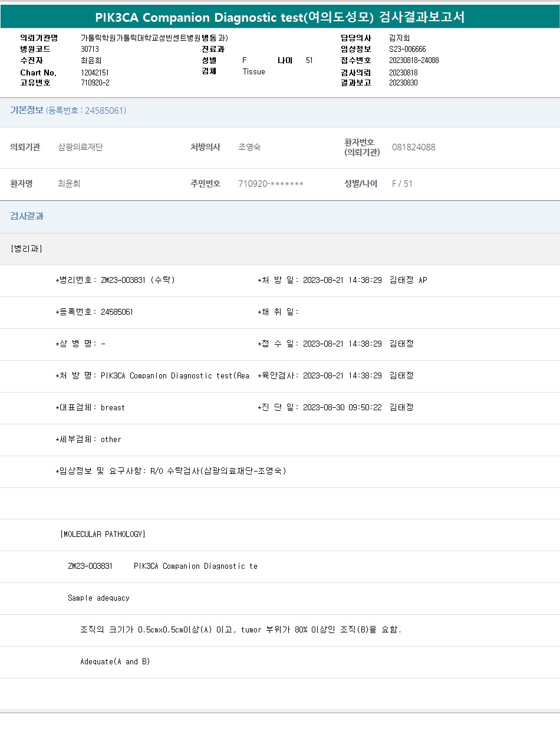Click the 병원코드 value 30713
The image size is (560, 735).
pyautogui.click(x=90, y=50)
